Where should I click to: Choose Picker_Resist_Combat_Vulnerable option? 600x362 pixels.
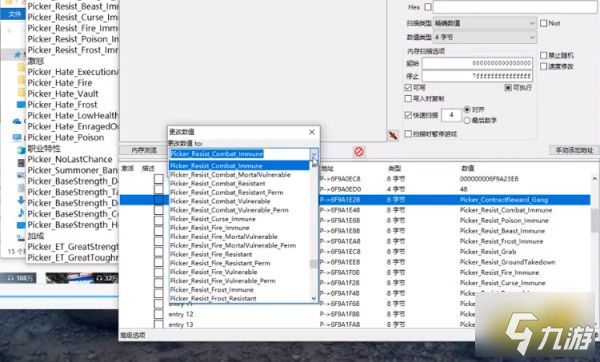pos(220,201)
